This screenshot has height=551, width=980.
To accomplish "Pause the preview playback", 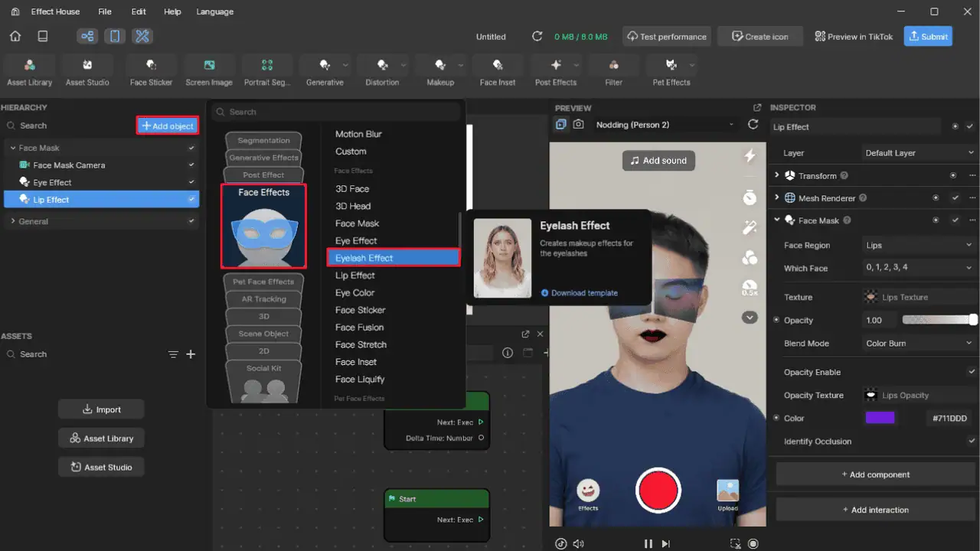I will 648,543.
